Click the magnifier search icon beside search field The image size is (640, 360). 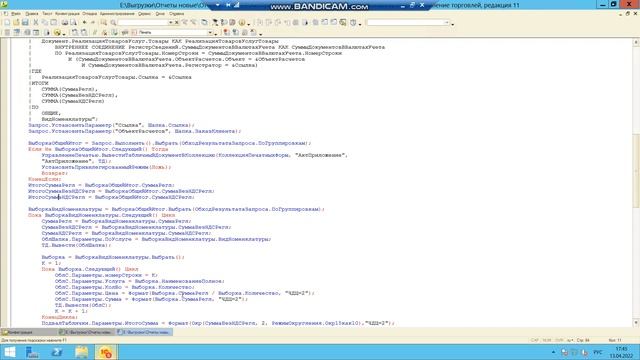[x=113, y=22]
